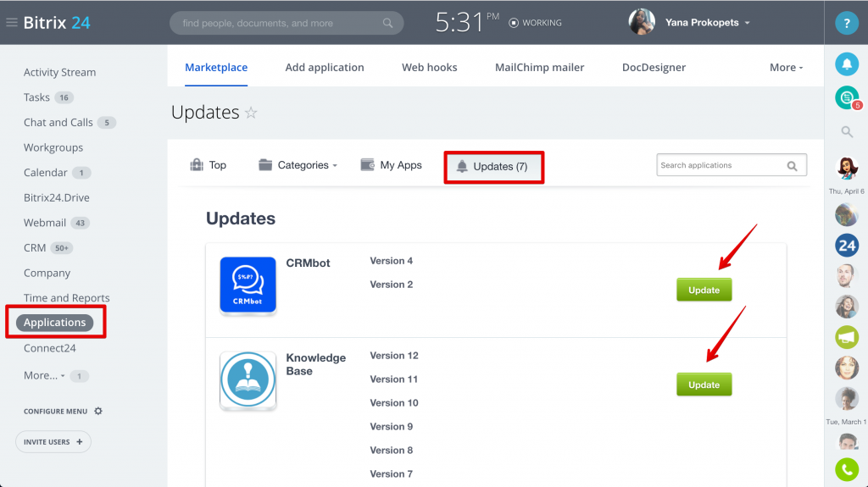The image size is (868, 487).
Task: Click Yana Prokopets profile avatar
Action: (x=642, y=22)
